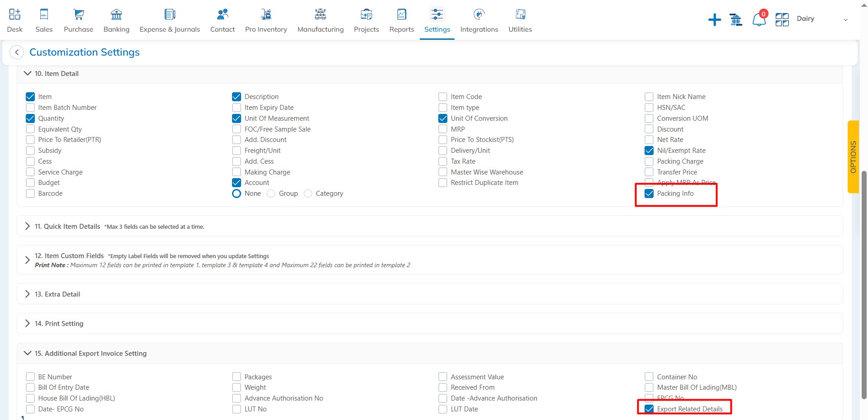This screenshot has height=420, width=868.
Task: Expand section 11. Quick Item Details
Action: pyautogui.click(x=28, y=226)
